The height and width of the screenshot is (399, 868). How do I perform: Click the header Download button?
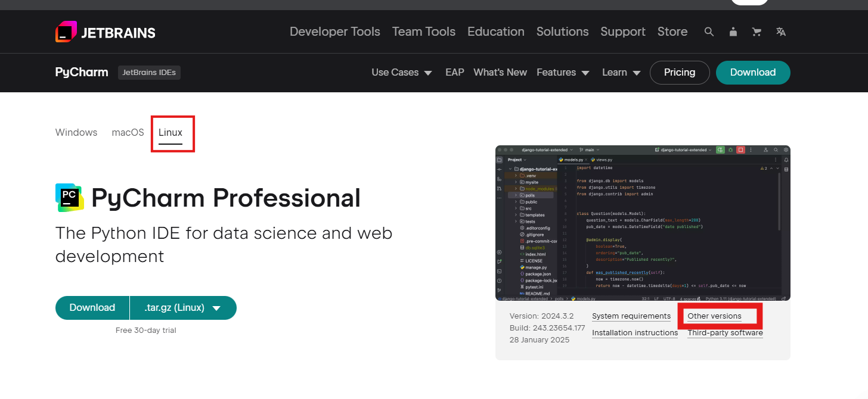point(753,73)
